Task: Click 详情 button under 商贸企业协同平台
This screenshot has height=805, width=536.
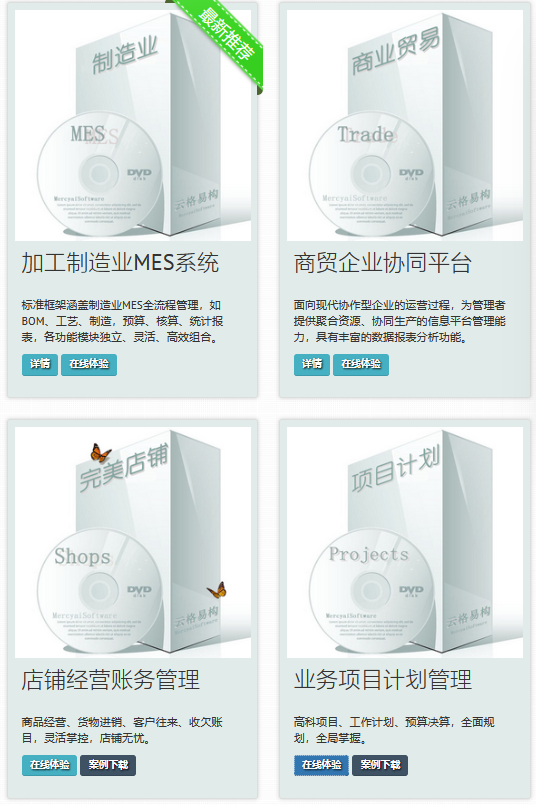Action: coord(312,365)
